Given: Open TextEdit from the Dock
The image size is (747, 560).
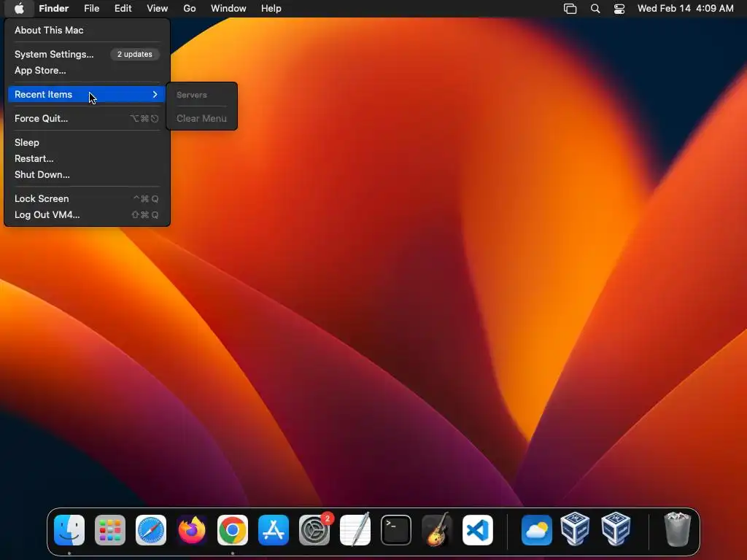Looking at the screenshot, I should [355, 530].
